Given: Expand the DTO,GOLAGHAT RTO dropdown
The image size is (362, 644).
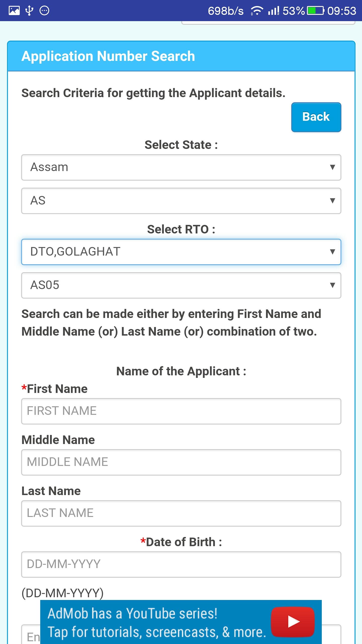Looking at the screenshot, I should 181,252.
